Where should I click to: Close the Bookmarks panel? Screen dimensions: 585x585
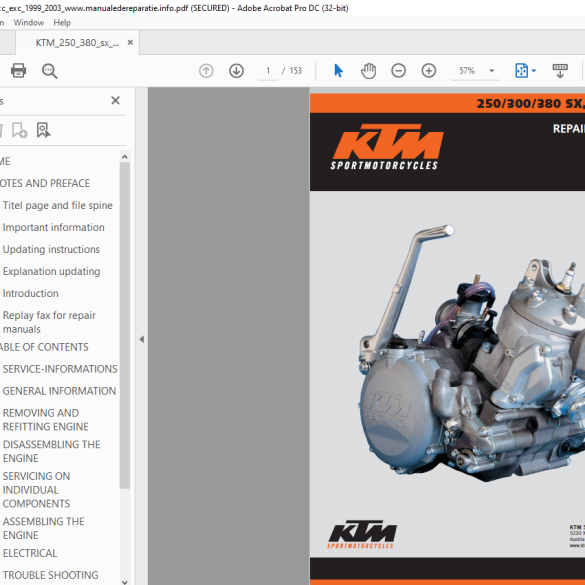click(x=115, y=100)
